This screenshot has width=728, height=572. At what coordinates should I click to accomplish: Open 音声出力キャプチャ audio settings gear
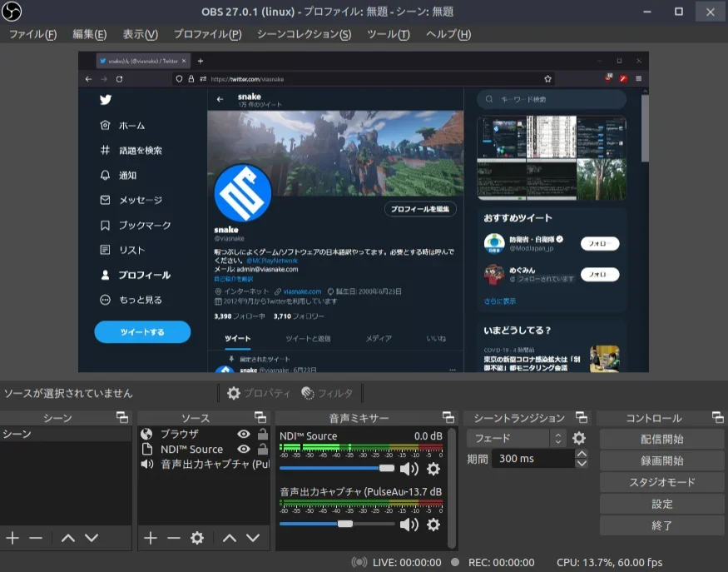433,525
